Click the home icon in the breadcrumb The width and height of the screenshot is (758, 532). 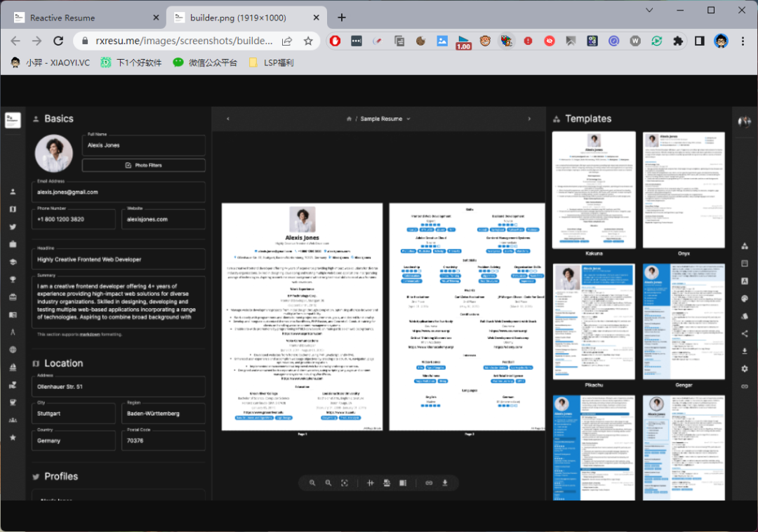tap(349, 119)
